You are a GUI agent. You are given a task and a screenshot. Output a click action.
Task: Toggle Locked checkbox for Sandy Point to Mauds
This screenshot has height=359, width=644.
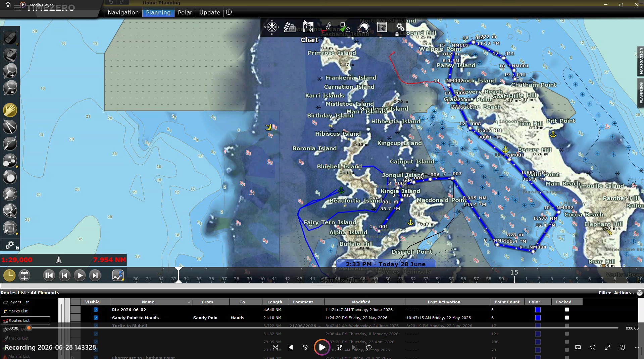coord(567,318)
